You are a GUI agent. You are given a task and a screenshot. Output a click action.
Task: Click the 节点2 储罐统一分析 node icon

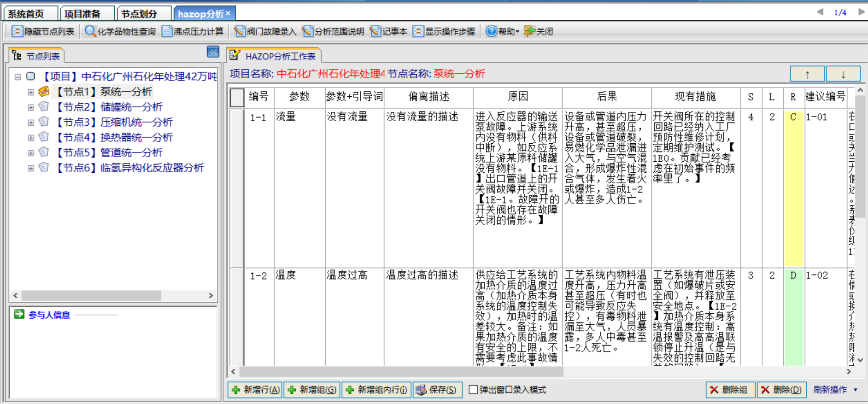pyautogui.click(x=44, y=106)
